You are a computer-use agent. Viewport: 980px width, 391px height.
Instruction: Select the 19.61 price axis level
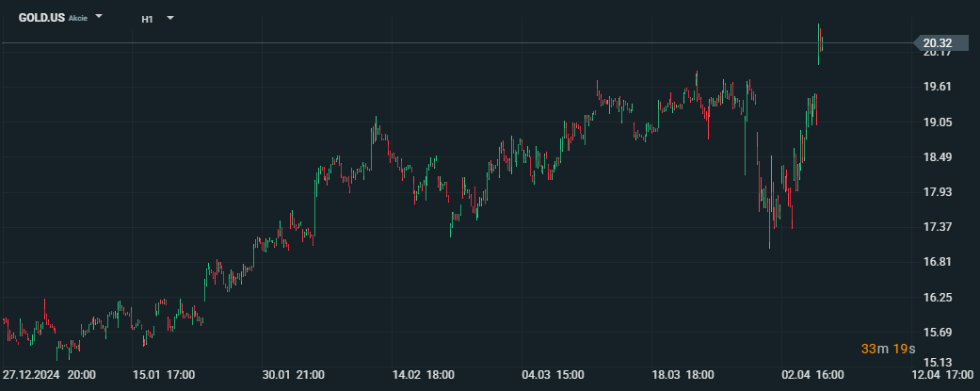pyautogui.click(x=937, y=87)
